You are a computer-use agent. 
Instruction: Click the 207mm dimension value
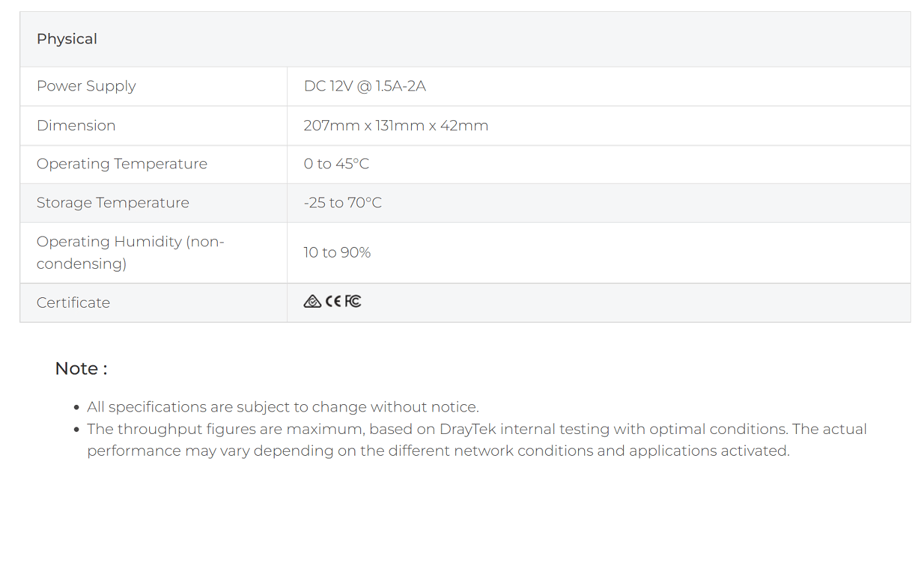(x=395, y=125)
